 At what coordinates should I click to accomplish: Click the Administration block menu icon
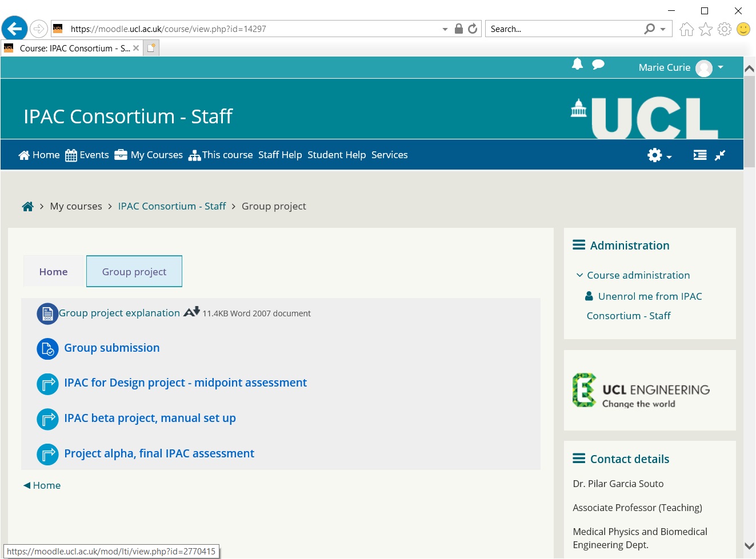pyautogui.click(x=579, y=245)
